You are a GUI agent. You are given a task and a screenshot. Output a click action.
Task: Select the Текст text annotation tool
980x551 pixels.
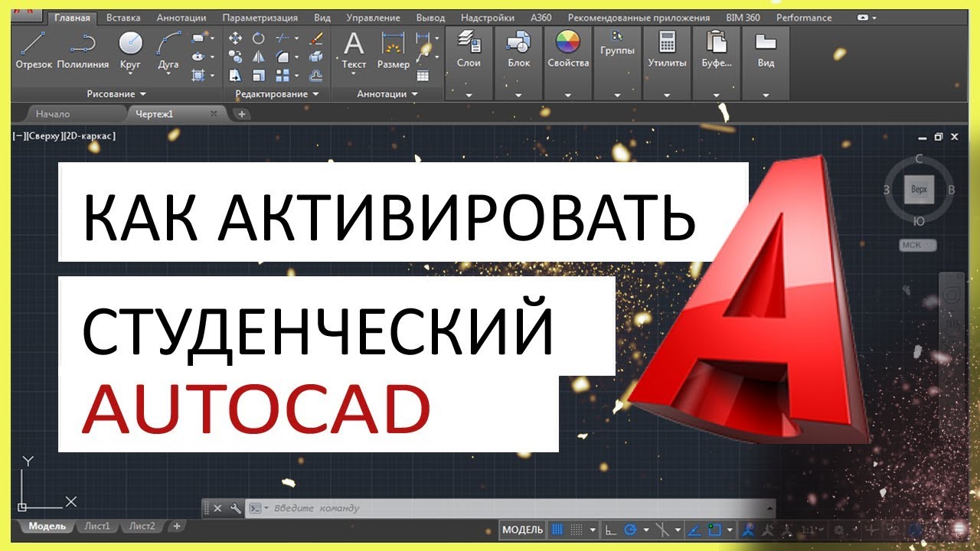[354, 51]
